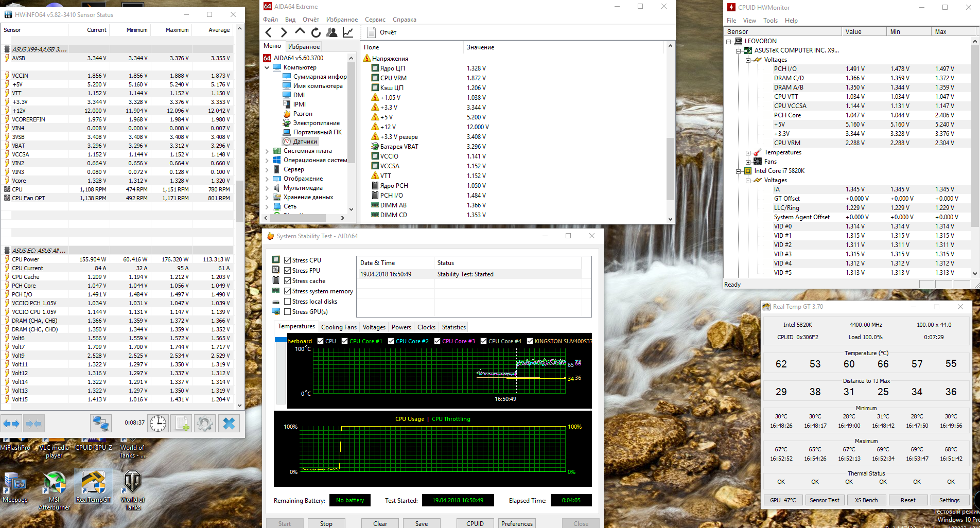This screenshot has width=980, height=528.
Task: Uncheck Stress system memory checkbox
Action: 288,291
